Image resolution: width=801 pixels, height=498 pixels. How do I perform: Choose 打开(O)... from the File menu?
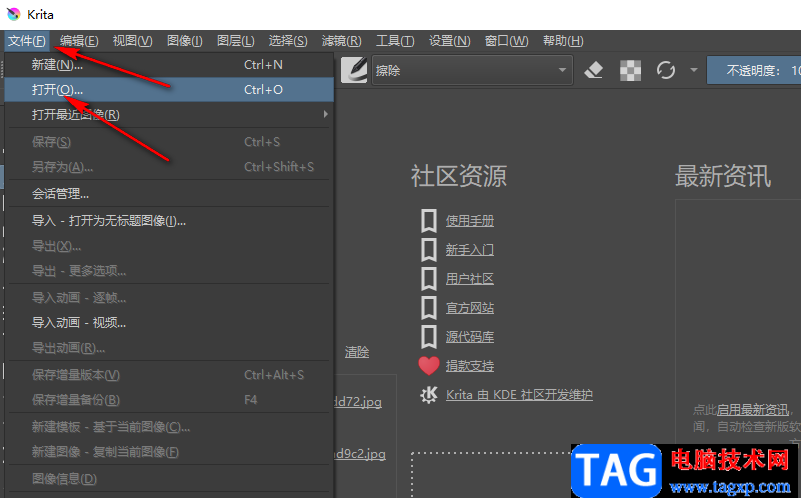[x=169, y=90]
